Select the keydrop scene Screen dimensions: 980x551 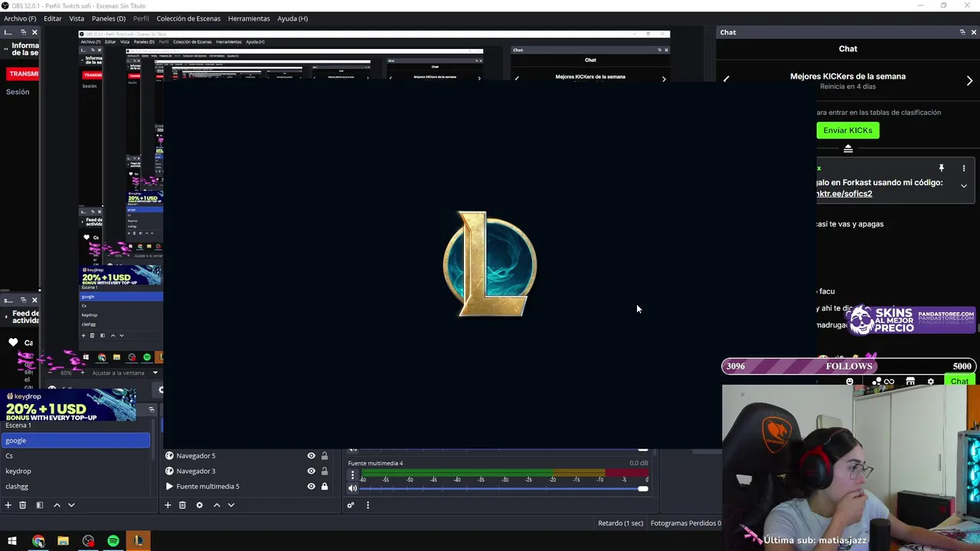[75, 471]
